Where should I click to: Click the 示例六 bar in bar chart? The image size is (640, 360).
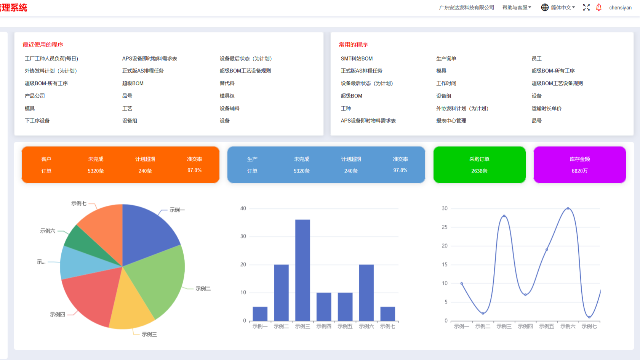point(366,293)
